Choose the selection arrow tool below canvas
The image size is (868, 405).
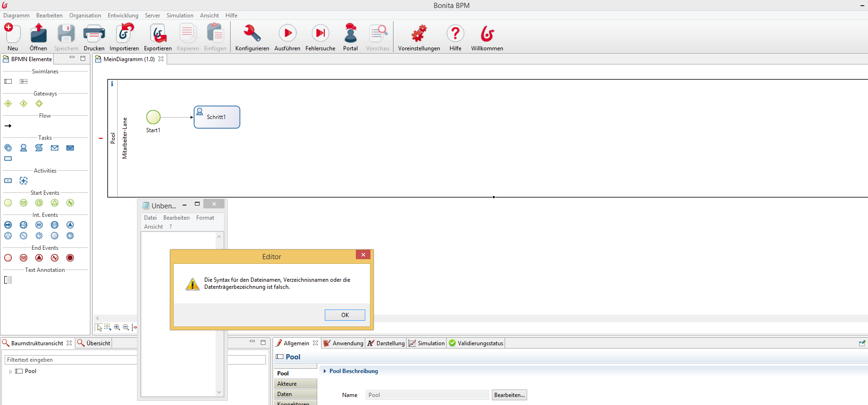[99, 327]
